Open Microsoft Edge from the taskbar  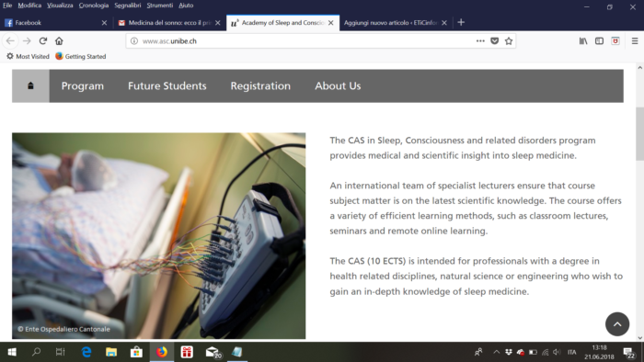pyautogui.click(x=86, y=352)
